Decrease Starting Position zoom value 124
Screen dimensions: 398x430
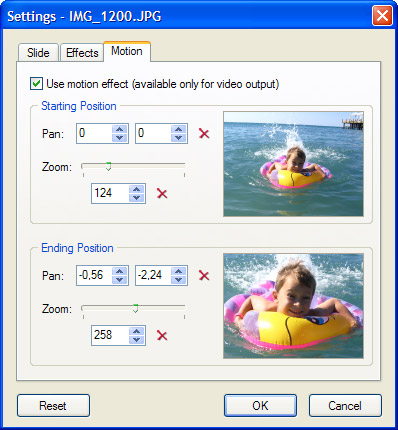click(136, 197)
